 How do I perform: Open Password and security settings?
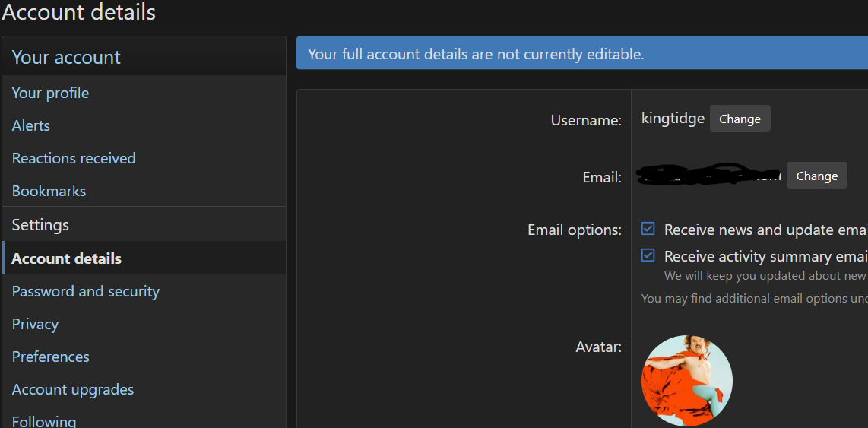click(x=86, y=291)
